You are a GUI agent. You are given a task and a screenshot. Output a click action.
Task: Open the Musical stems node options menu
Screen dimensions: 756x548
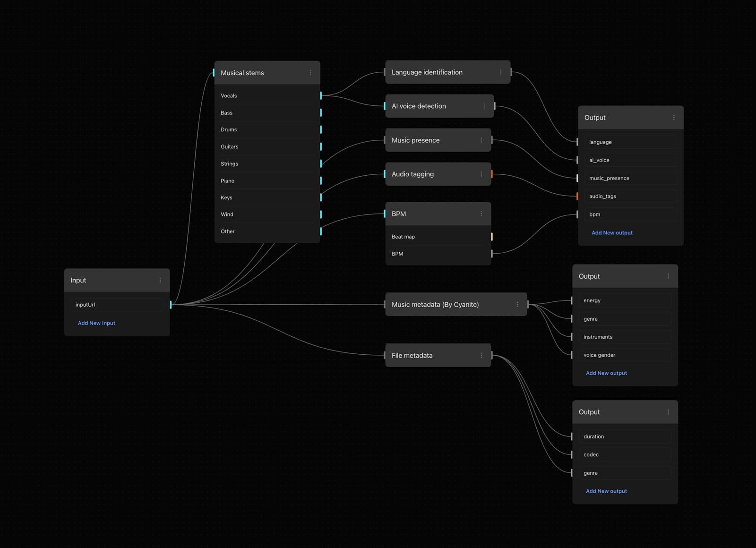(310, 73)
